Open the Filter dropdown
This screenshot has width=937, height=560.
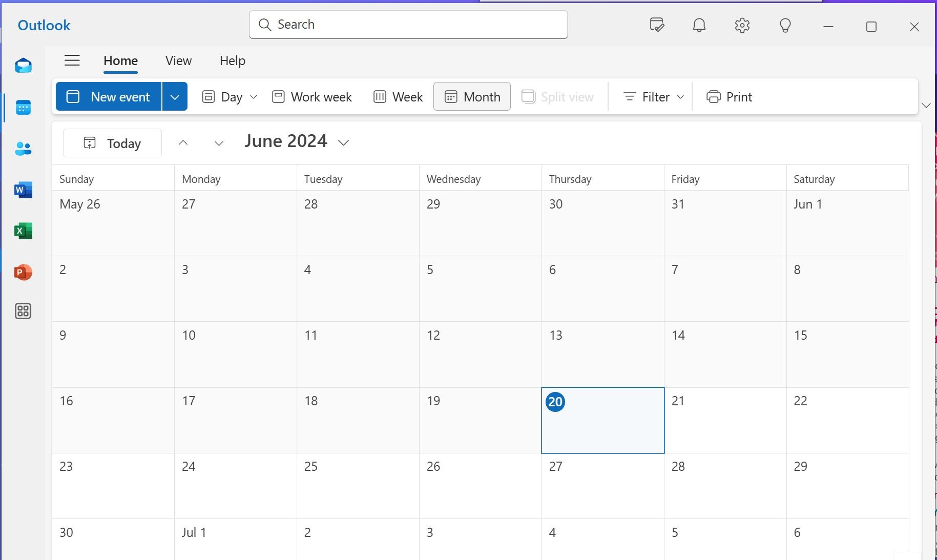pyautogui.click(x=653, y=97)
